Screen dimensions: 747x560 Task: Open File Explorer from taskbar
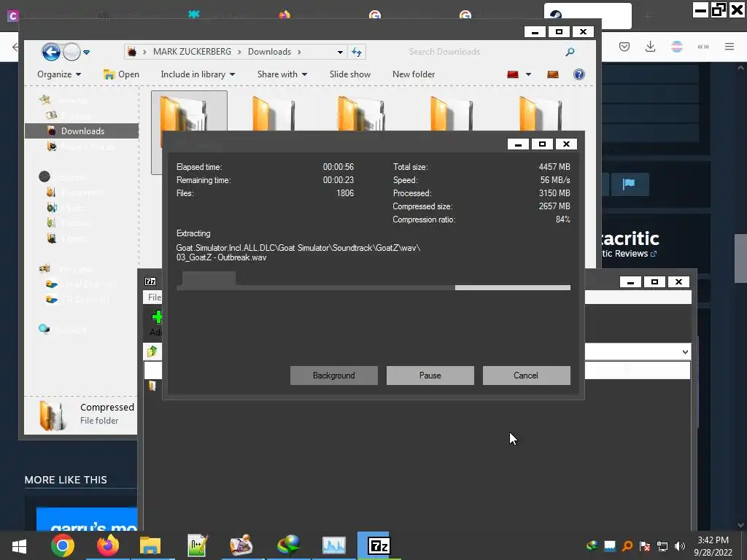click(150, 545)
